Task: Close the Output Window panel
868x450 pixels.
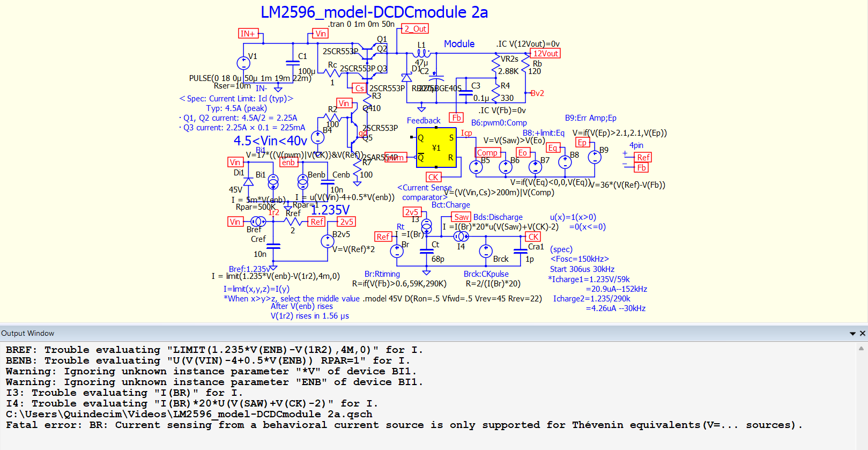Action: (863, 334)
